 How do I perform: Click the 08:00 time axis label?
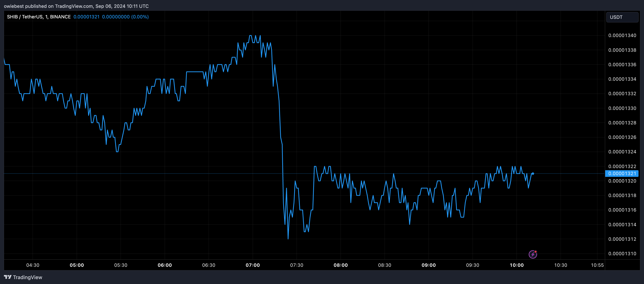(340, 265)
